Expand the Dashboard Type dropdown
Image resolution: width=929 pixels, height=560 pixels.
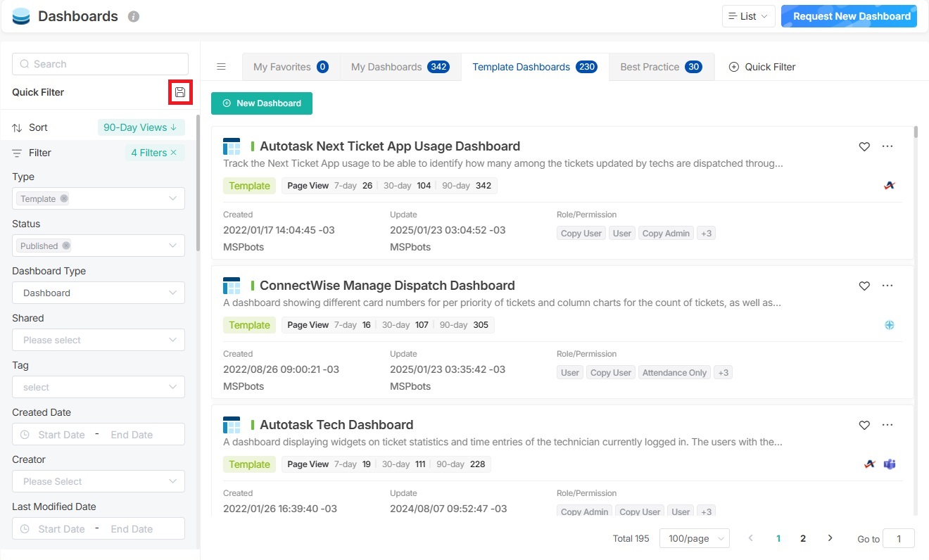[x=99, y=293]
